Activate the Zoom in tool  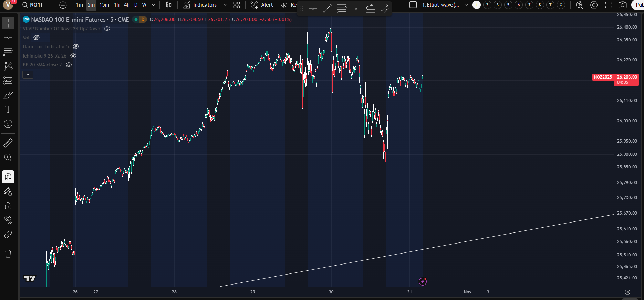point(8,157)
